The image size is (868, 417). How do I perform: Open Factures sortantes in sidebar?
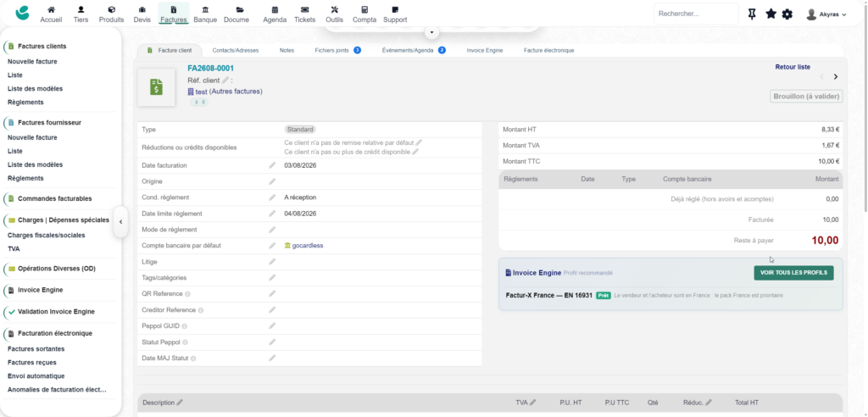(x=36, y=349)
